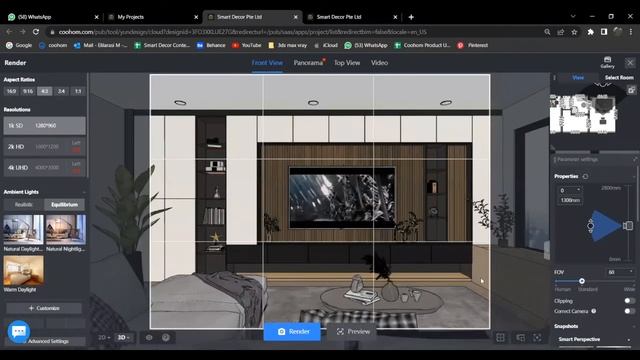Select the Equilibrium ambient light tab

pos(64,204)
